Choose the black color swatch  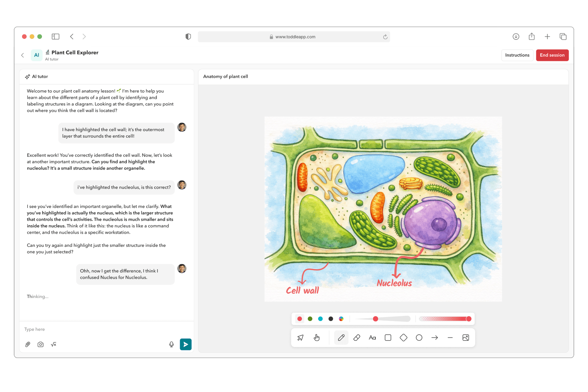click(x=331, y=319)
